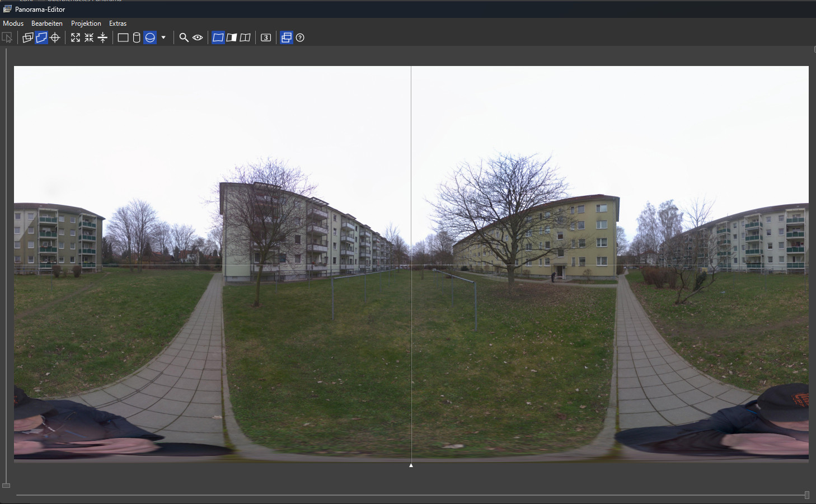This screenshot has height=504, width=816.
Task: Open the Bearbeiten menu
Action: 47,23
